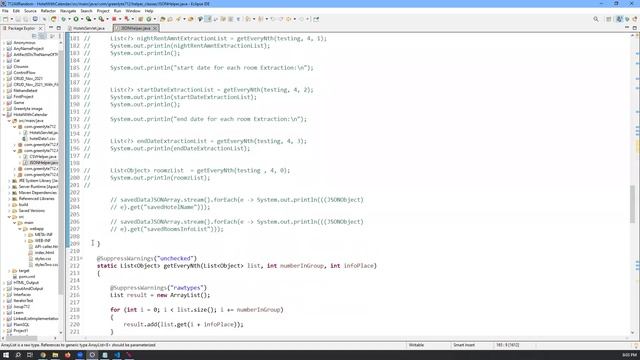Click the Coverage run toolbar icon
The width and height of the screenshot is (640, 360).
[x=88, y=19]
